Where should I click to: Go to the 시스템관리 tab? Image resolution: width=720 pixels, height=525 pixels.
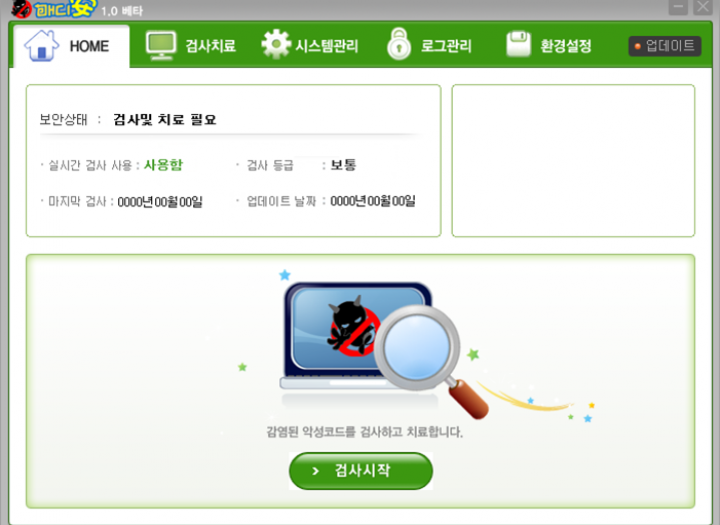(x=326, y=46)
